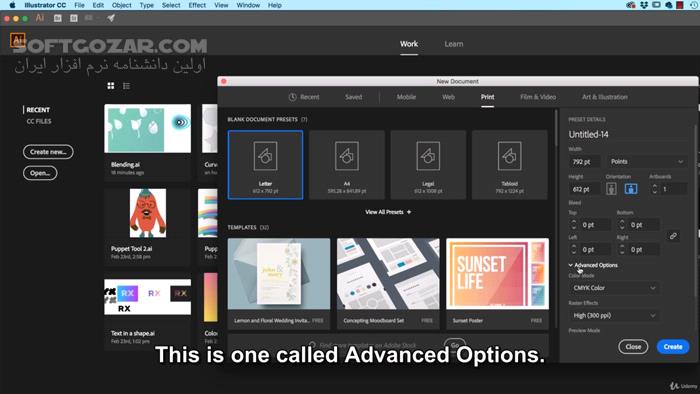
Task: Adjust the Artboards count stepper
Action: (654, 189)
